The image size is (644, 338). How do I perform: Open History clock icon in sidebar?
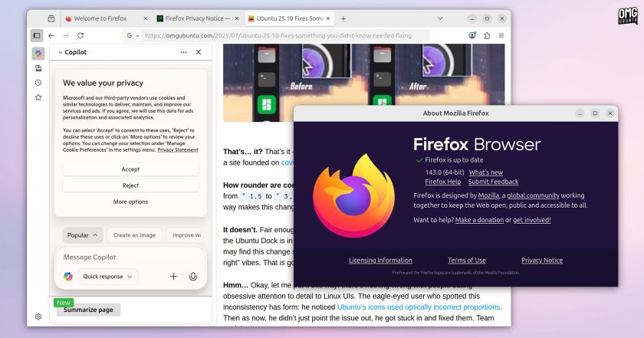click(x=38, y=83)
